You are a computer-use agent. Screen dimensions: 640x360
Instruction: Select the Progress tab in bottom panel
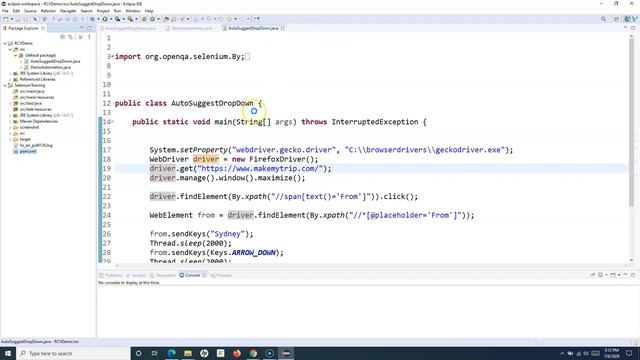(221, 276)
